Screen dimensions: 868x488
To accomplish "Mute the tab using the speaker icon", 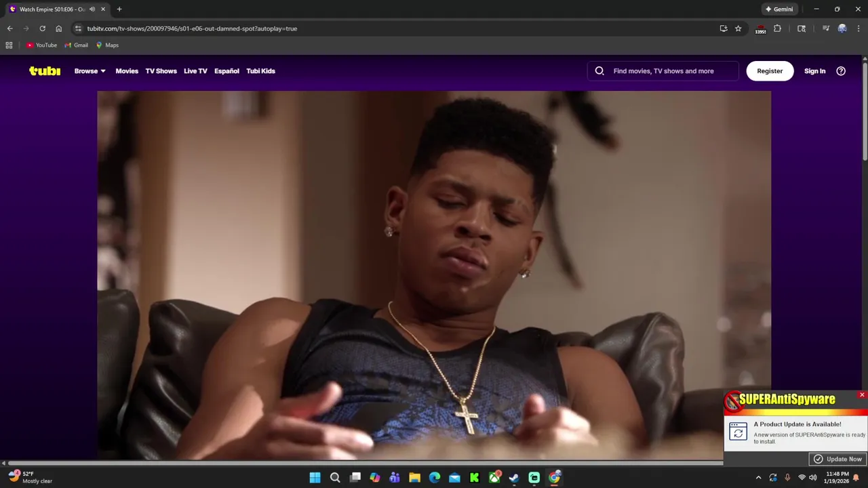I will [92, 9].
